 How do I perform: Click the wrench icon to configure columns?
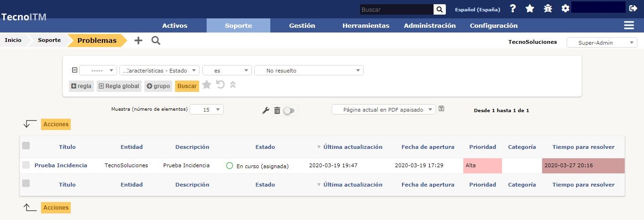point(266,110)
